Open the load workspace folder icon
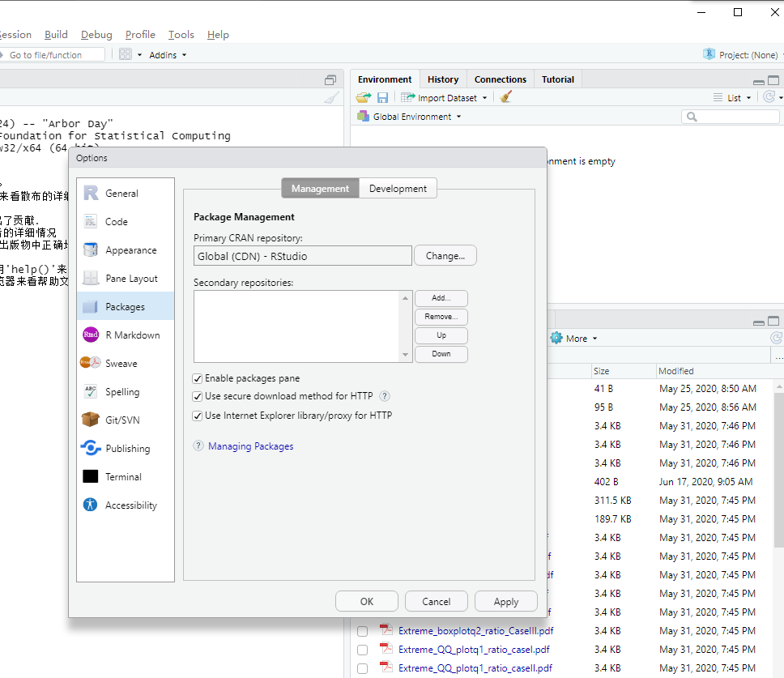Image resolution: width=784 pixels, height=678 pixels. (x=364, y=97)
